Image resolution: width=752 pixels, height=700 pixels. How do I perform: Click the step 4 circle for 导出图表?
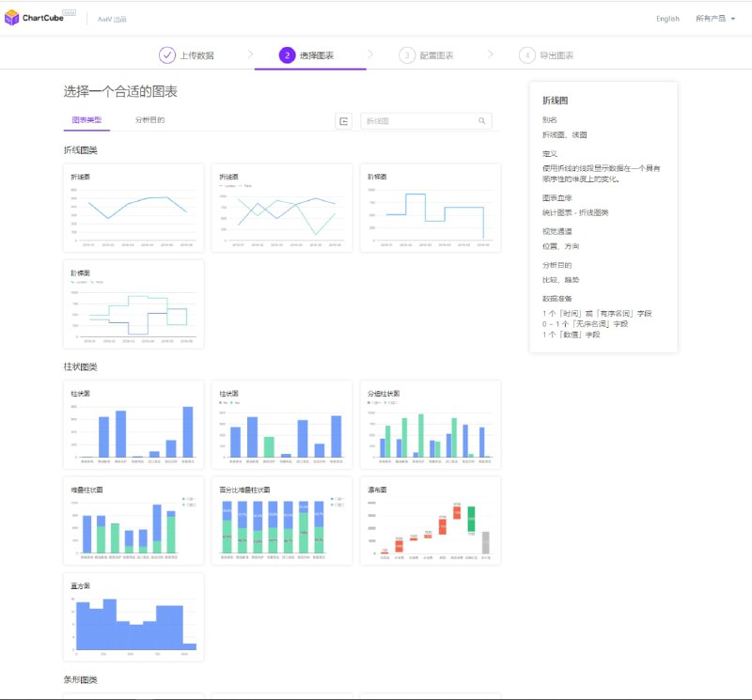(526, 55)
